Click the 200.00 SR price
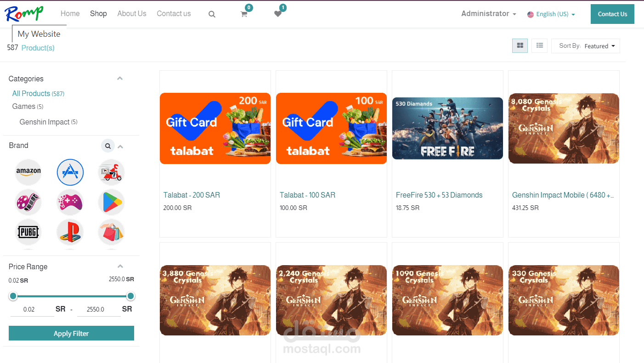This screenshot has height=363, width=644. 177,208
